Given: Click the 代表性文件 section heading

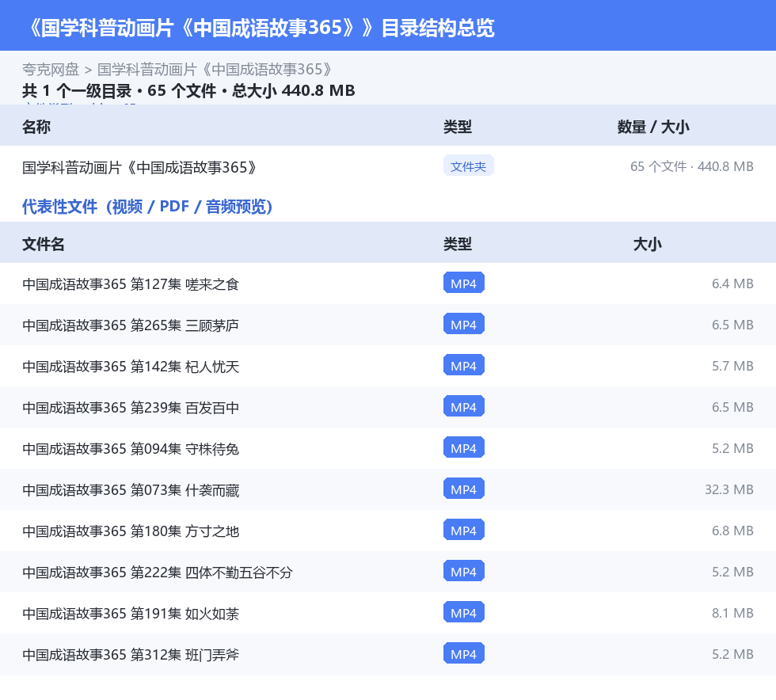Looking at the screenshot, I should (147, 207).
